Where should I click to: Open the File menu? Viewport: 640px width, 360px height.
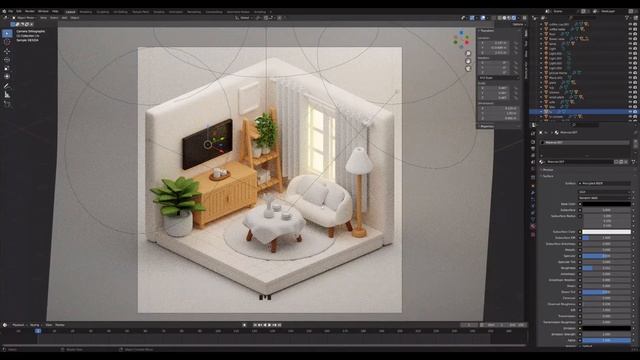click(11, 11)
